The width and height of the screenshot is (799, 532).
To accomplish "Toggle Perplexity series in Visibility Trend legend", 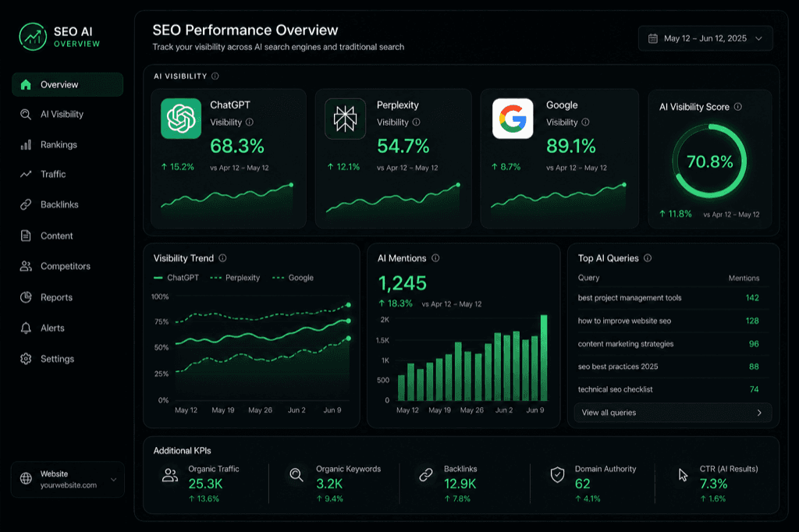I will tap(235, 278).
